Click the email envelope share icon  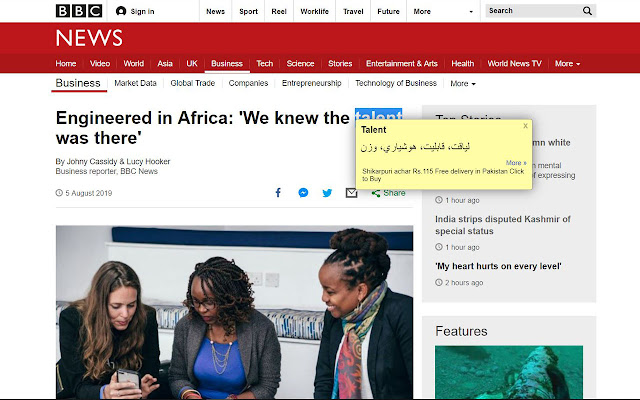pos(351,193)
